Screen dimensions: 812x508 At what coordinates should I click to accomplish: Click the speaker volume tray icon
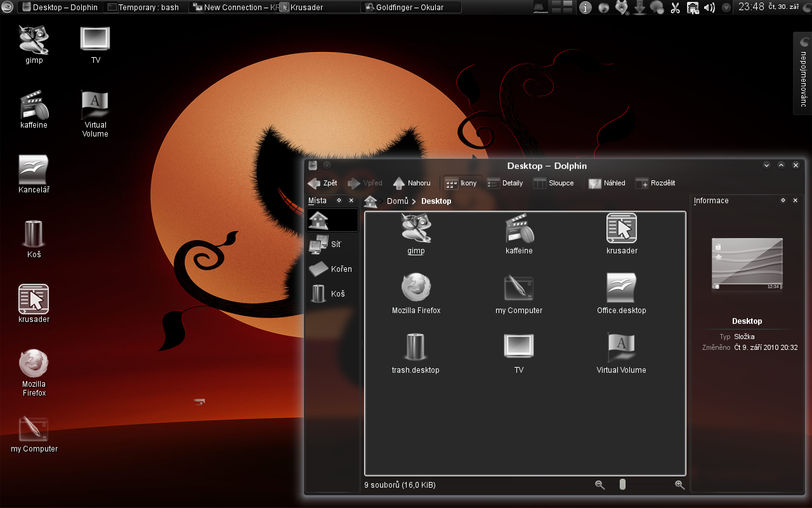click(x=709, y=8)
